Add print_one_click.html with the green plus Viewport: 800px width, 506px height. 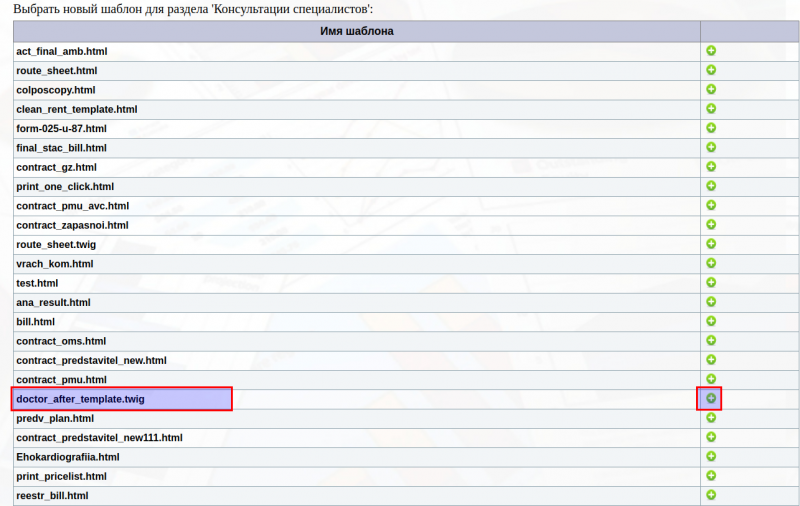(x=711, y=186)
